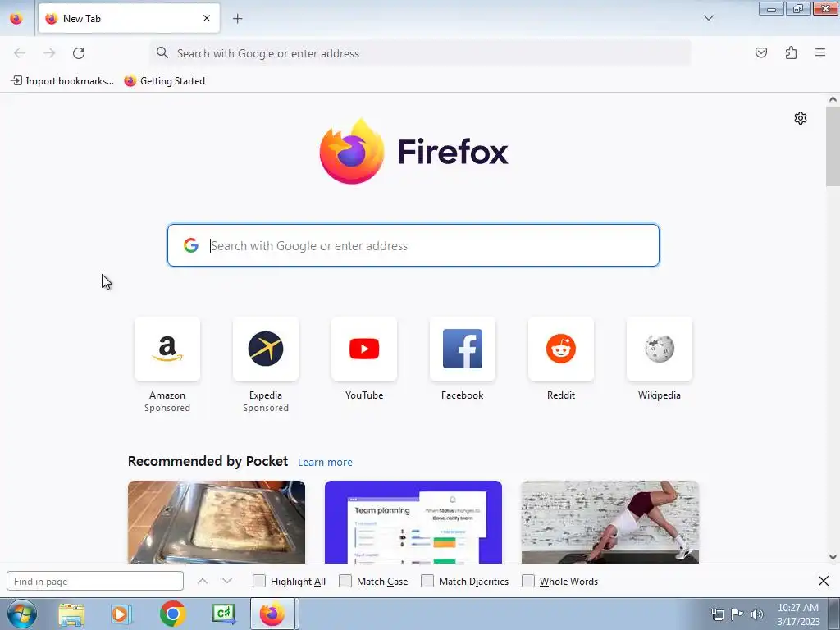Open the Extensions puzzle icon
The width and height of the screenshot is (840, 630).
791,52
